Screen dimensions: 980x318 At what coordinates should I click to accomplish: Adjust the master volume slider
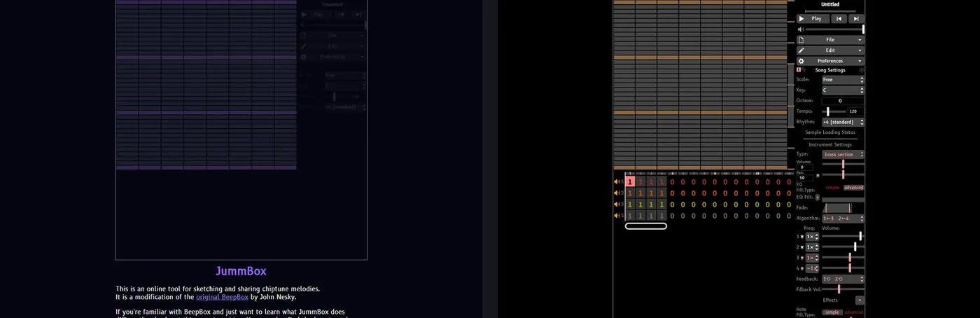(x=834, y=29)
